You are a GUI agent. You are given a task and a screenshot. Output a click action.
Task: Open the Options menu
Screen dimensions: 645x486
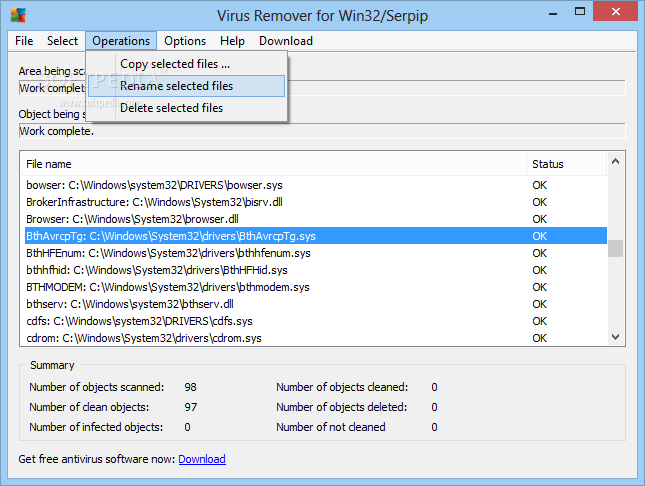(x=185, y=41)
